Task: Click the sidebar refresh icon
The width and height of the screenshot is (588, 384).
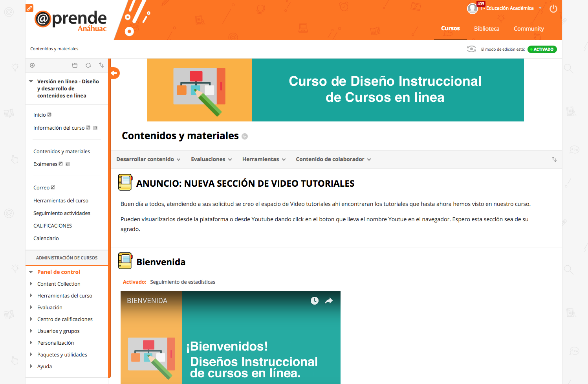Action: pos(88,65)
